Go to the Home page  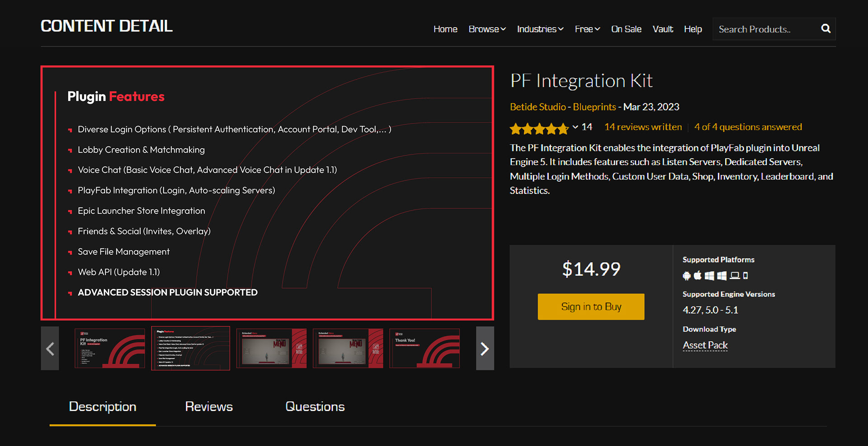click(445, 29)
